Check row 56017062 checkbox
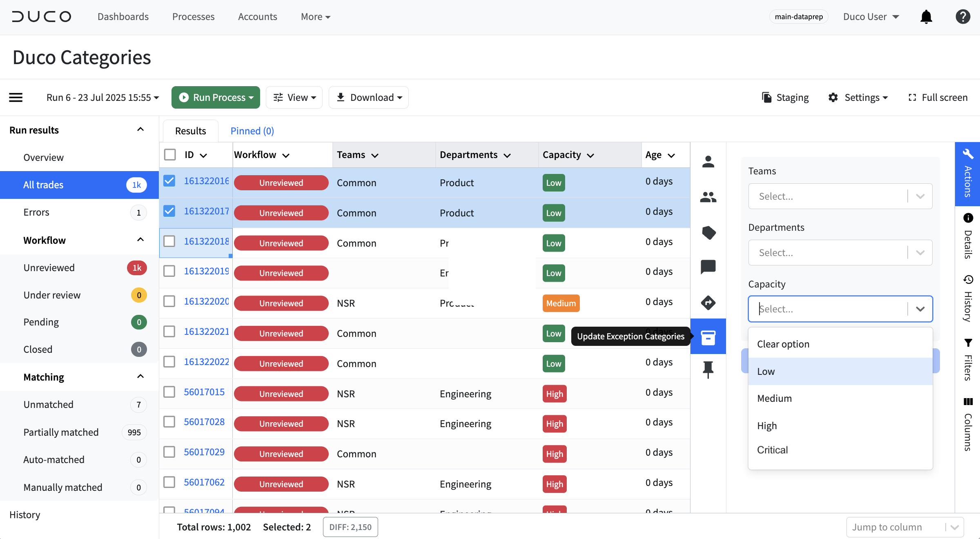 coord(169,482)
